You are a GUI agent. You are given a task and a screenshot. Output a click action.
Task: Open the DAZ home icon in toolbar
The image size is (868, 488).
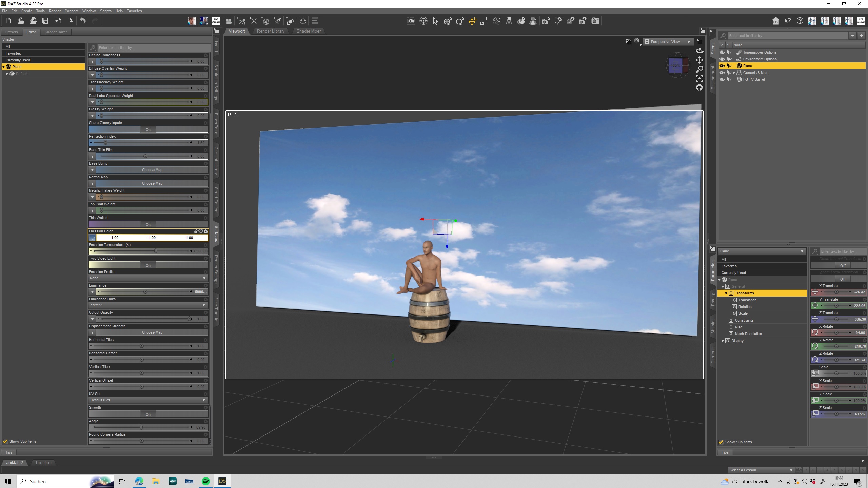pyautogui.click(x=775, y=21)
